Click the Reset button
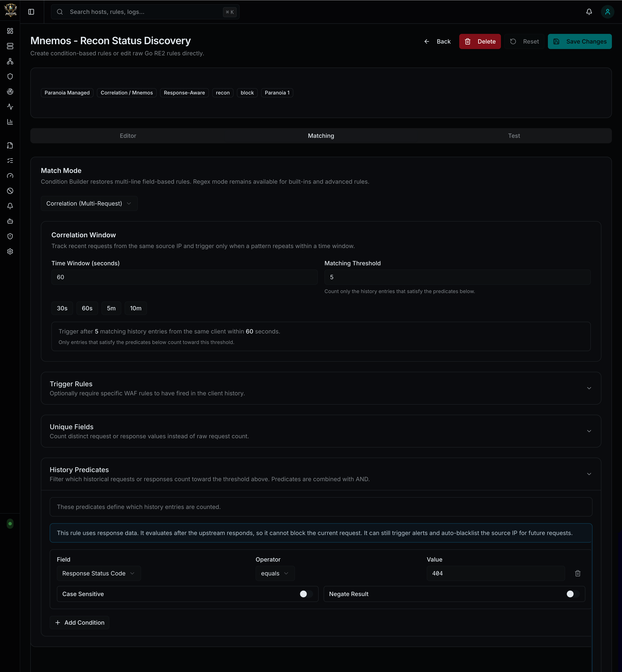This screenshot has width=622, height=672. click(x=524, y=41)
